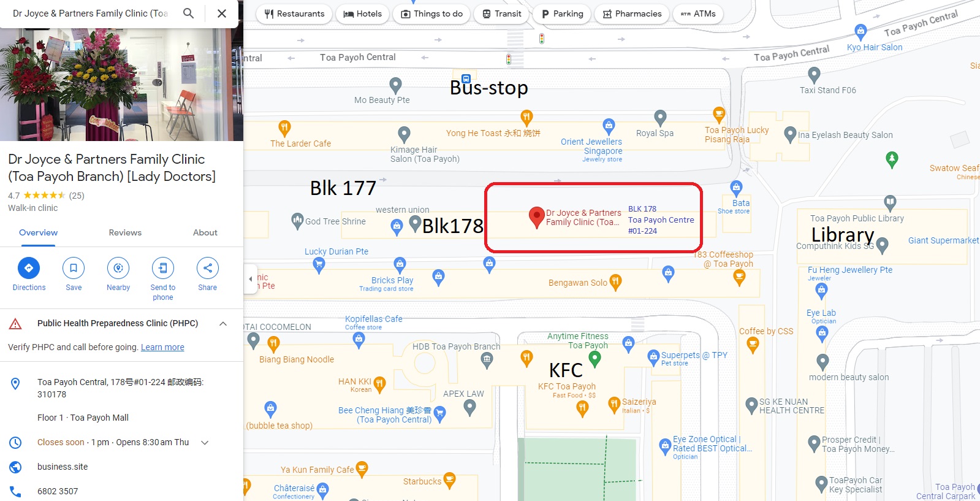This screenshot has height=501, width=980.
Task: Open Nearby search icon
Action: point(118,268)
